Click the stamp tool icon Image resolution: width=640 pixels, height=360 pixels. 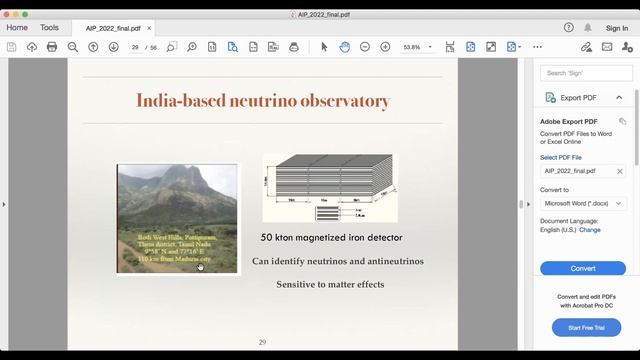293,47
